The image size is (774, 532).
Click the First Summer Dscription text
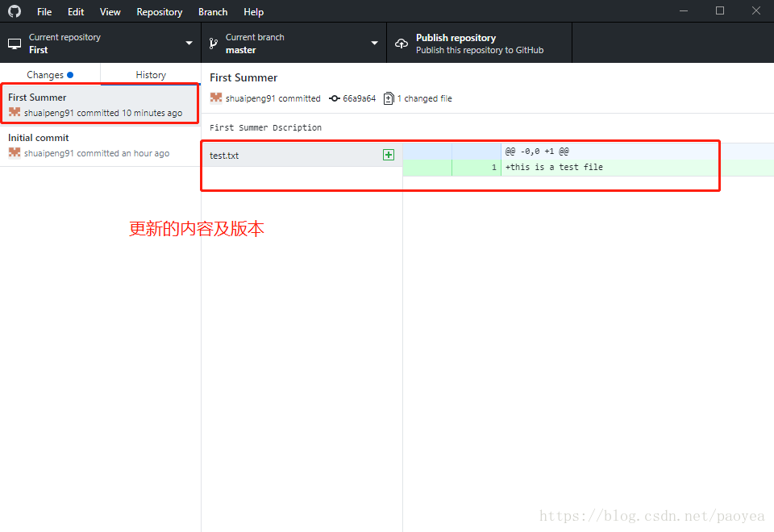click(x=265, y=127)
